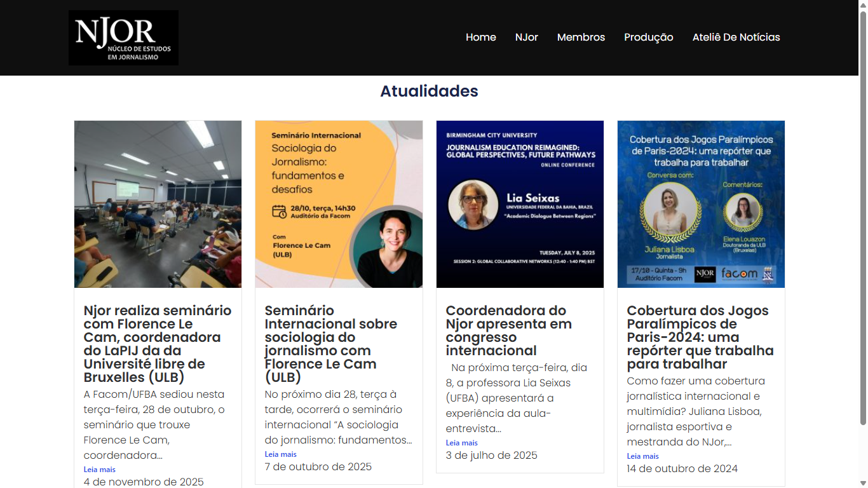The width and height of the screenshot is (868, 488).
Task: Open article 'Seminário Internacional sobre sociologia do jornalismo'
Action: pos(331,344)
